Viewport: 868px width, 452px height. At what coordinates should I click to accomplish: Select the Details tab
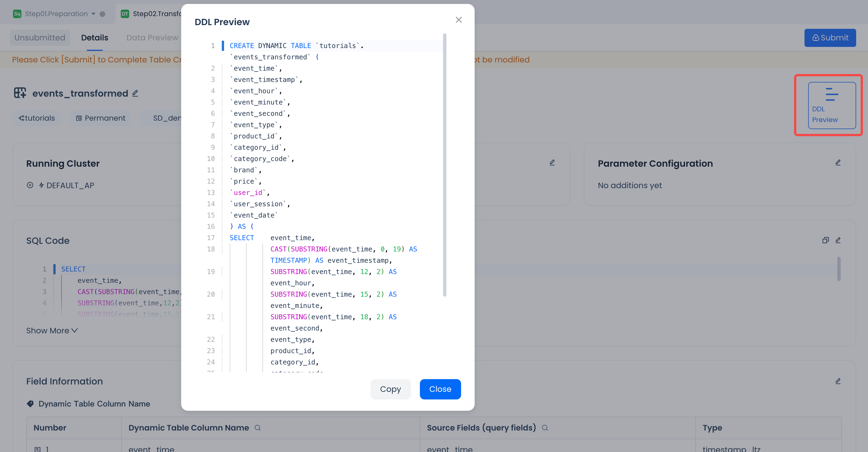pos(94,38)
